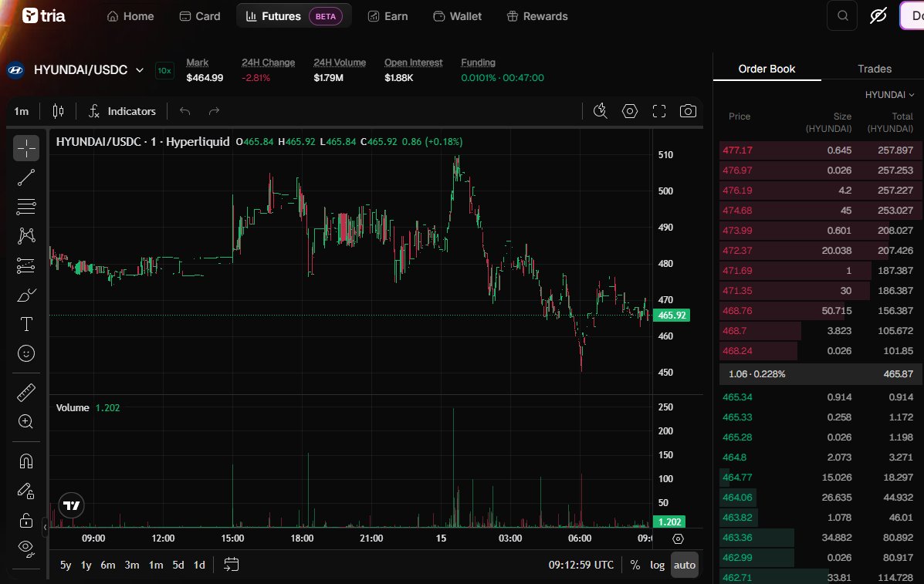The height and width of the screenshot is (584, 924).
Task: Open the Wallet page
Action: point(457,16)
